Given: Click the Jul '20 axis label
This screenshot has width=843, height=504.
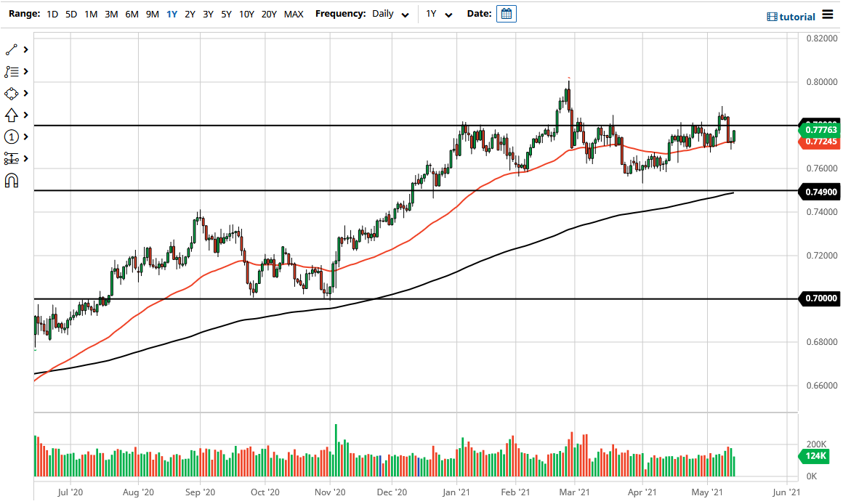Looking at the screenshot, I should 70,492.
